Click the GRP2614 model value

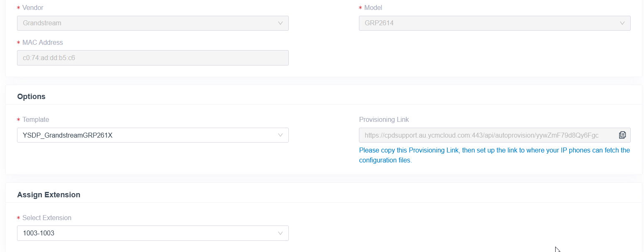(x=379, y=23)
